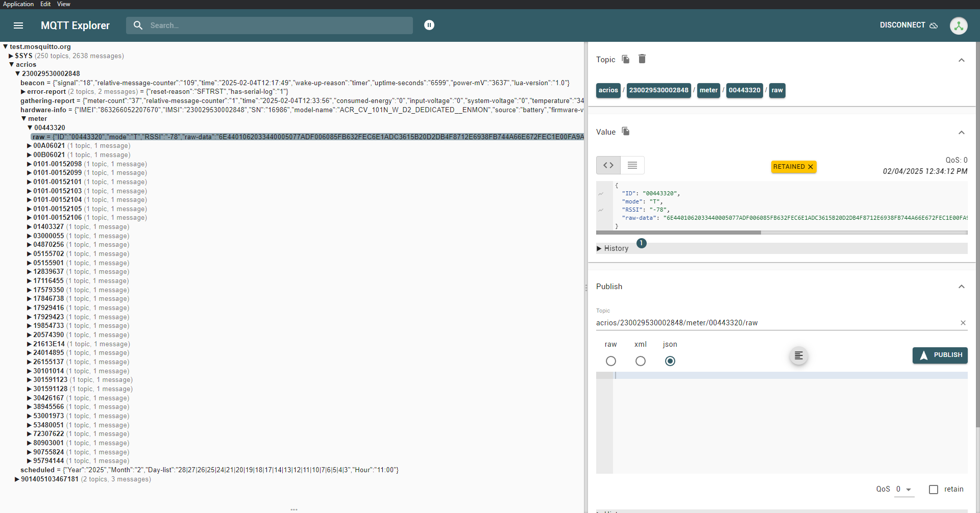
Task: Open the QoS dropdown in Publish
Action: tap(903, 489)
